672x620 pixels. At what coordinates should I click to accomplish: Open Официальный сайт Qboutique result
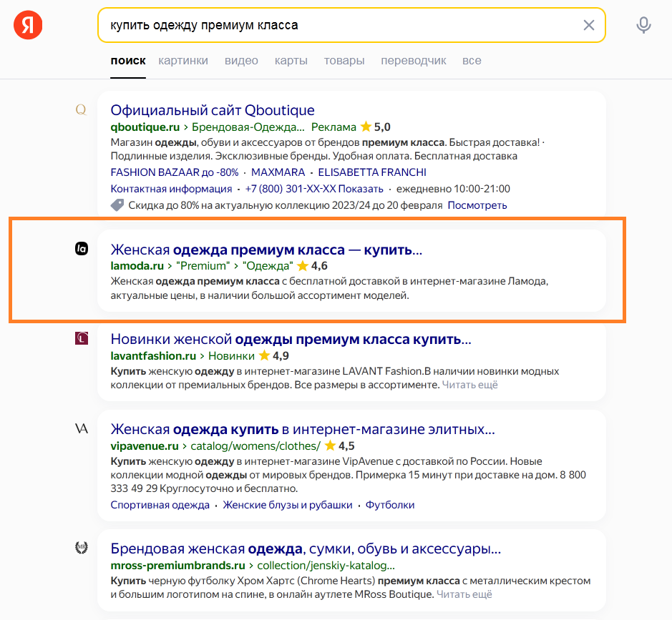(x=213, y=110)
